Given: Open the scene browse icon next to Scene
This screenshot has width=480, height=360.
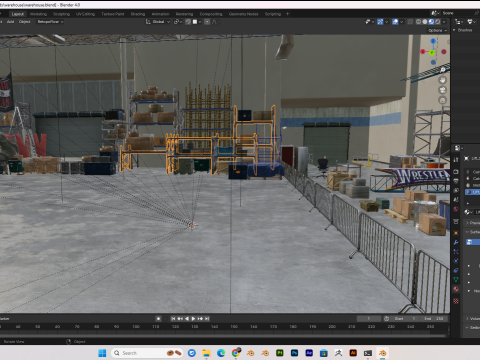Looking at the screenshot, I should pos(434,13).
